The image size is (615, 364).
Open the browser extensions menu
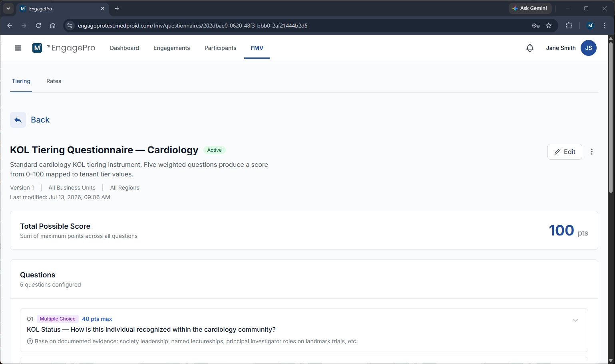point(569,26)
